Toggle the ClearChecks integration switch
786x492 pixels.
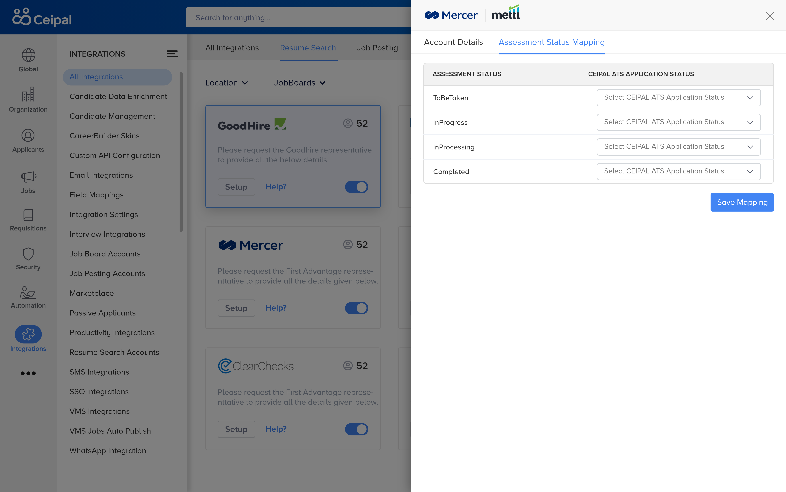[x=356, y=429]
